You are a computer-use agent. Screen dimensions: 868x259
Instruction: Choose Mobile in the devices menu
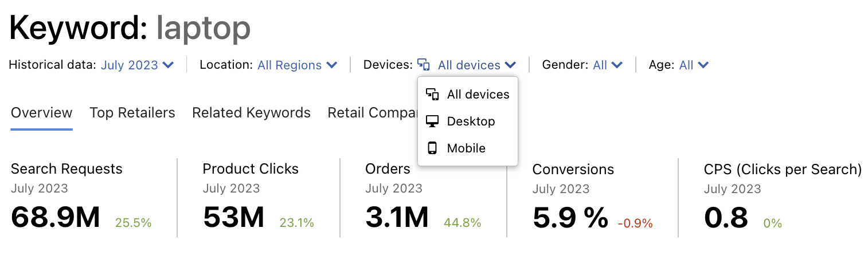466,148
